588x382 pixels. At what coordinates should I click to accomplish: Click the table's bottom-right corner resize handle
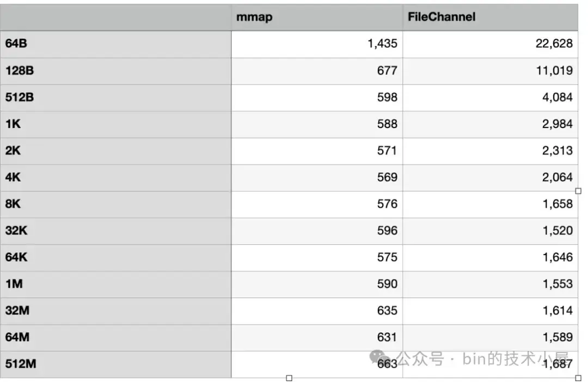578,378
